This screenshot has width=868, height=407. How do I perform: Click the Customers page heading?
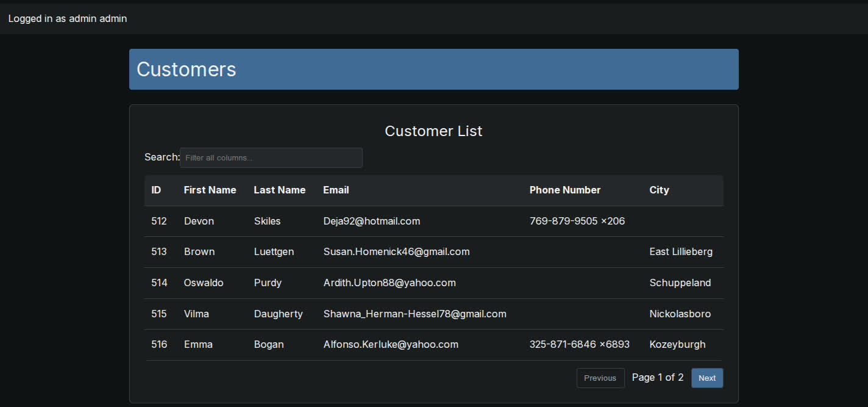[186, 69]
